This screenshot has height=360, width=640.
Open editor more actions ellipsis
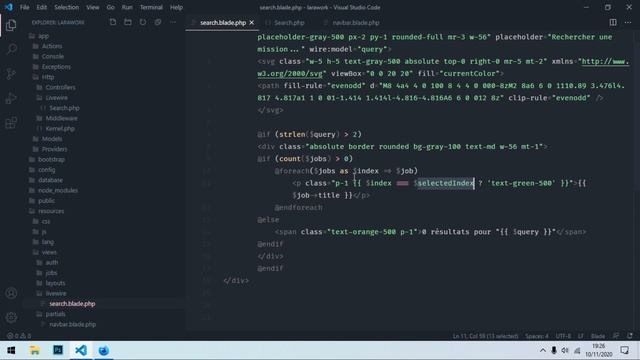coord(628,22)
